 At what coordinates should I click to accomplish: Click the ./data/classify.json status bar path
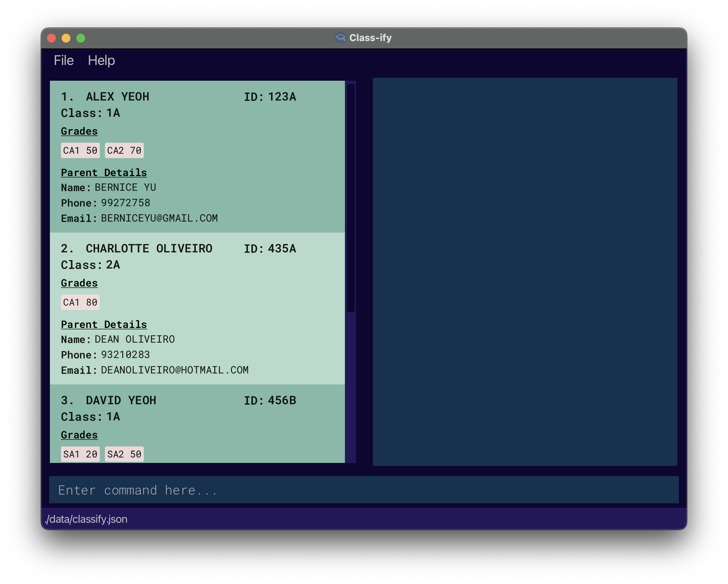pyautogui.click(x=86, y=519)
